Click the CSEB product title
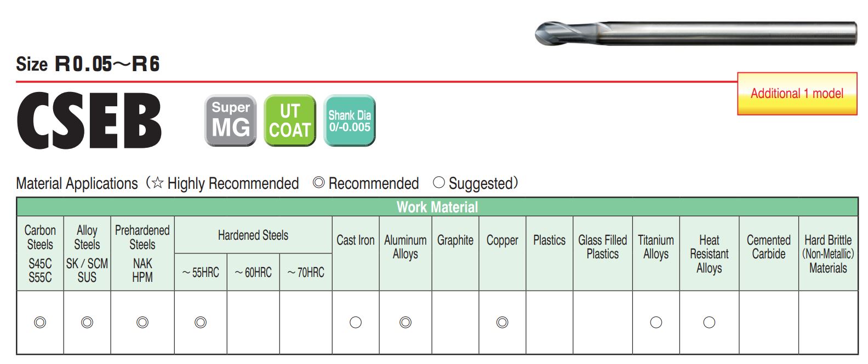 (89, 121)
